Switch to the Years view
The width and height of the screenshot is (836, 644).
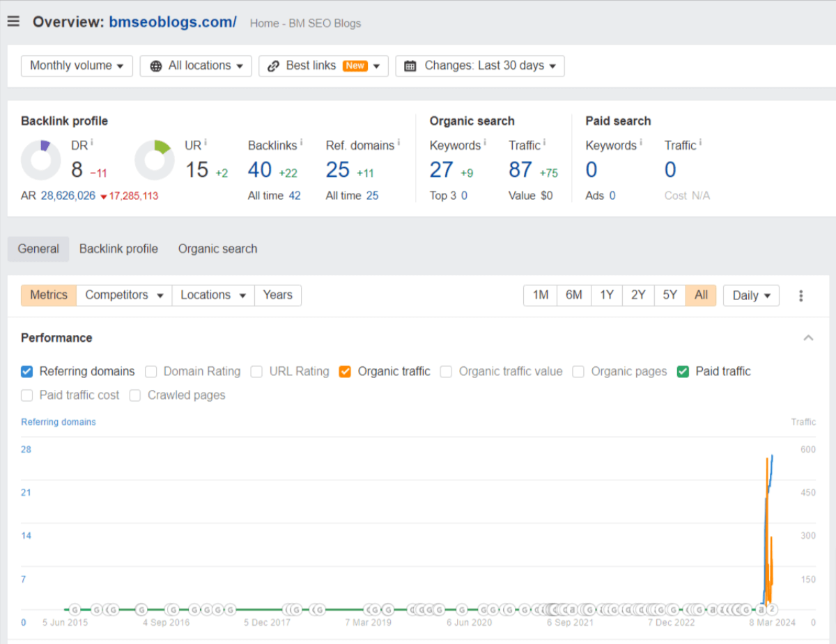click(278, 295)
